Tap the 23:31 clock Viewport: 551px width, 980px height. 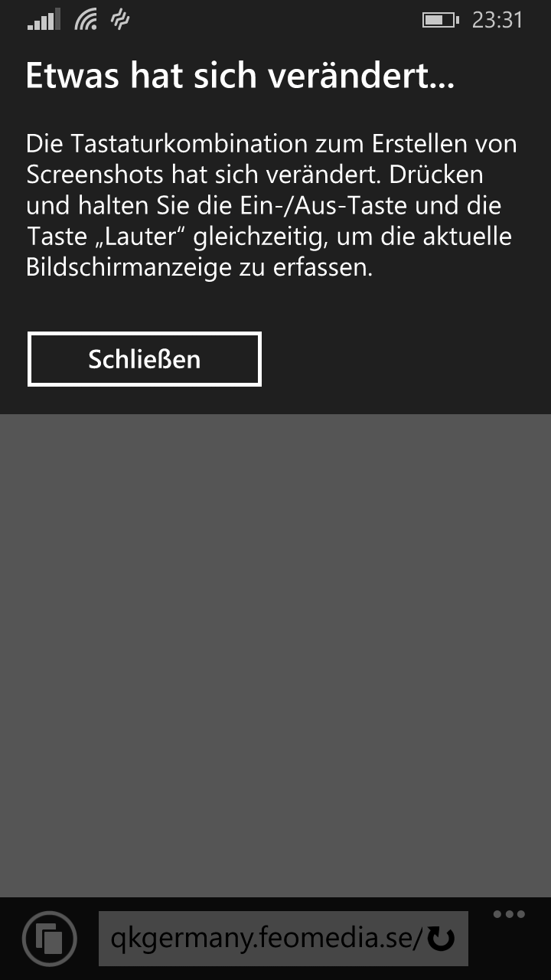[x=497, y=20]
